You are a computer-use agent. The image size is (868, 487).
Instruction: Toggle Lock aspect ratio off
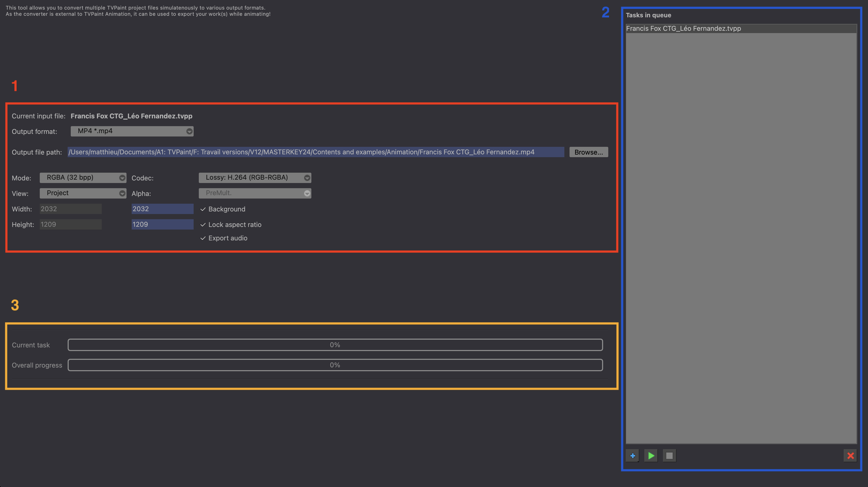[202, 225]
